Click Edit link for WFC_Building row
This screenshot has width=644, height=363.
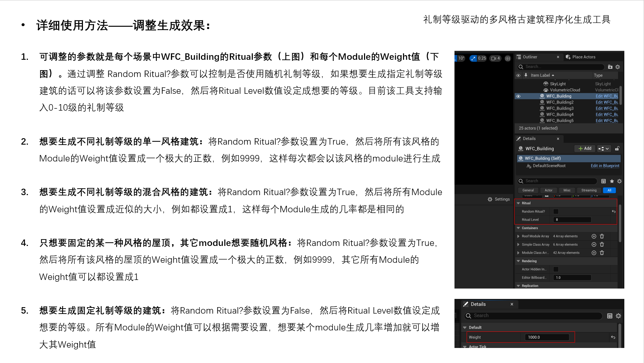pos(607,96)
